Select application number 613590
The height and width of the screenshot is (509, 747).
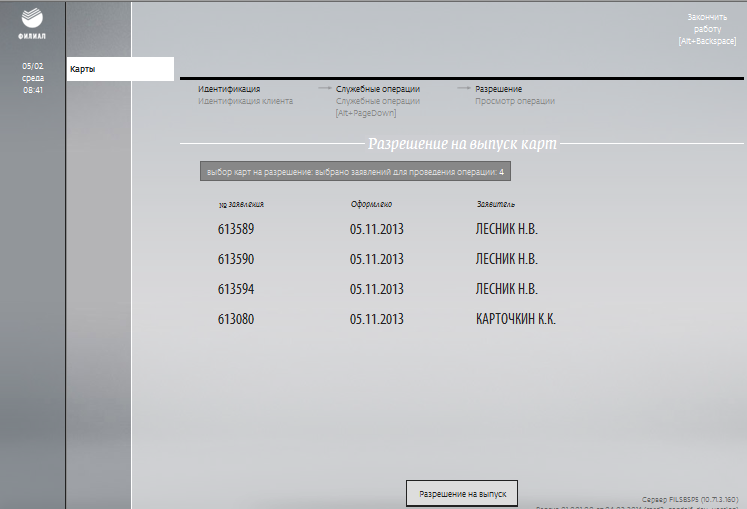(236, 259)
